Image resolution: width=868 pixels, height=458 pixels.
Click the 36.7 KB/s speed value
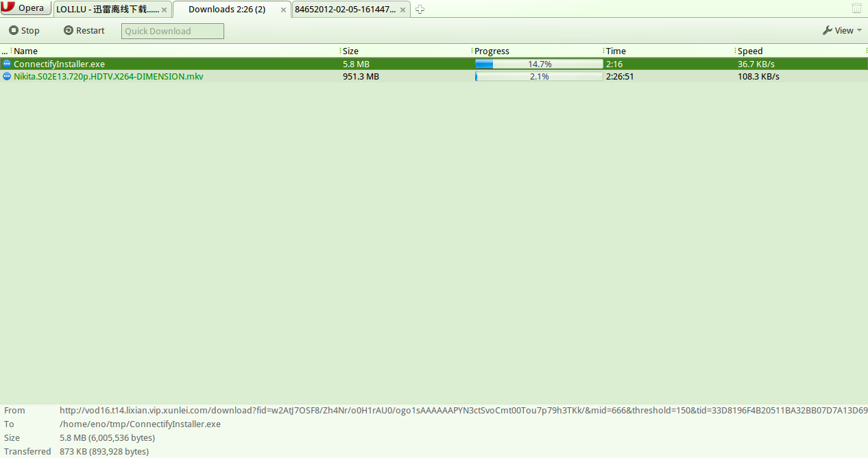tap(756, 64)
